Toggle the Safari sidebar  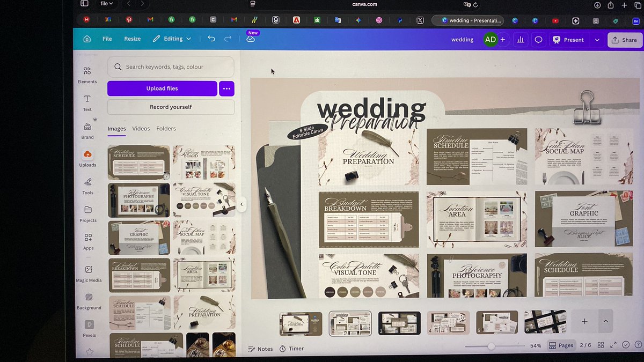tap(84, 3)
